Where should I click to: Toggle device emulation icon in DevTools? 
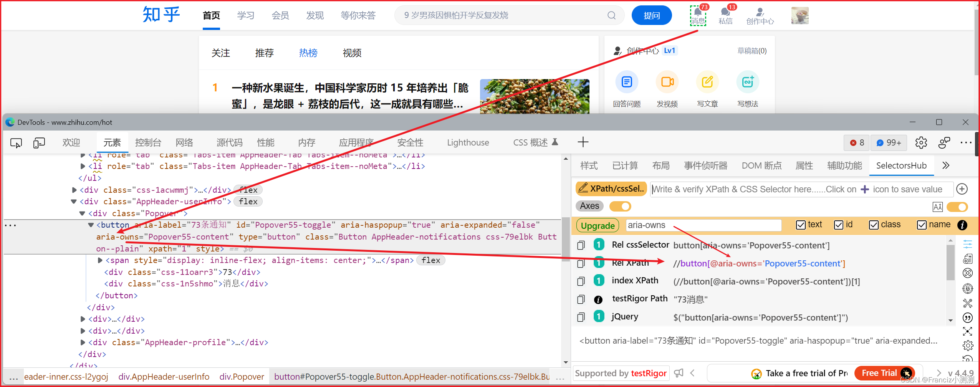(x=39, y=143)
